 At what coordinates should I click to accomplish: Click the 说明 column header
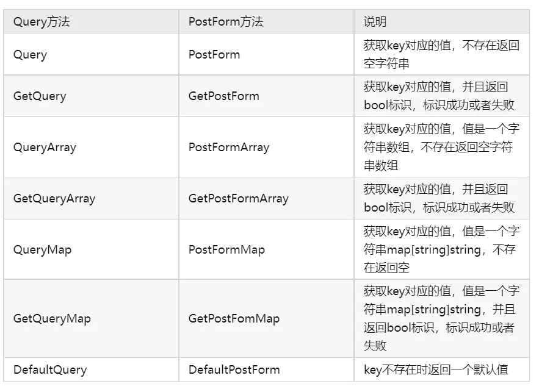(x=442, y=21)
